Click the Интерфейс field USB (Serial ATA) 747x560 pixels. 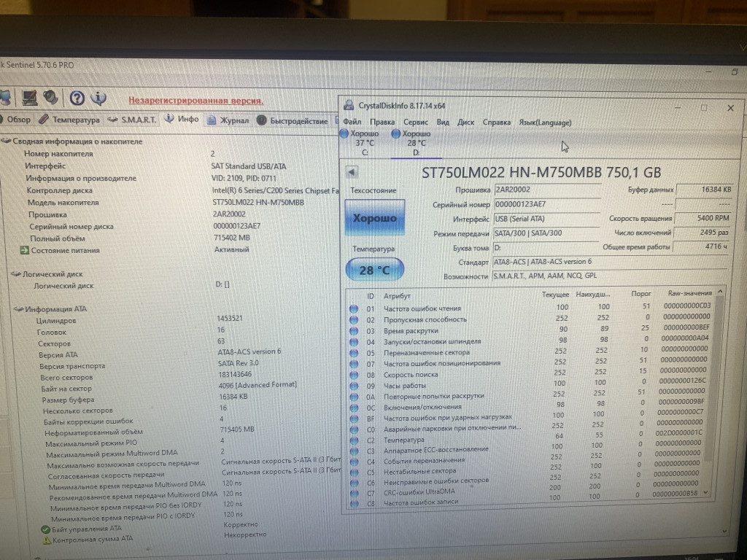click(546, 219)
